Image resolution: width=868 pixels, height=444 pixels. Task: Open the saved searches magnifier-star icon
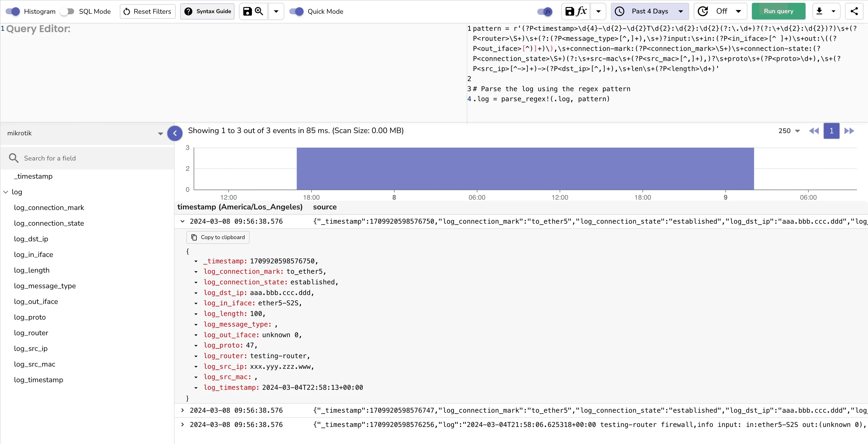[259, 11]
